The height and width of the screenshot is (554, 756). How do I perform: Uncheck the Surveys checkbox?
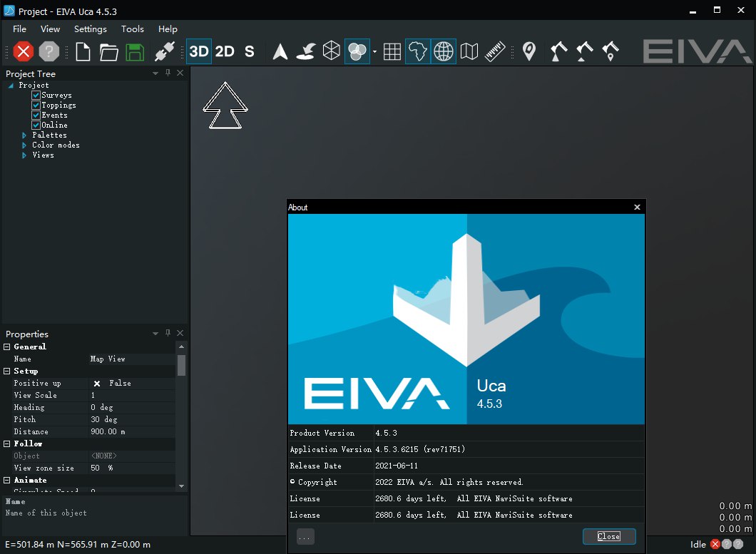pos(36,95)
